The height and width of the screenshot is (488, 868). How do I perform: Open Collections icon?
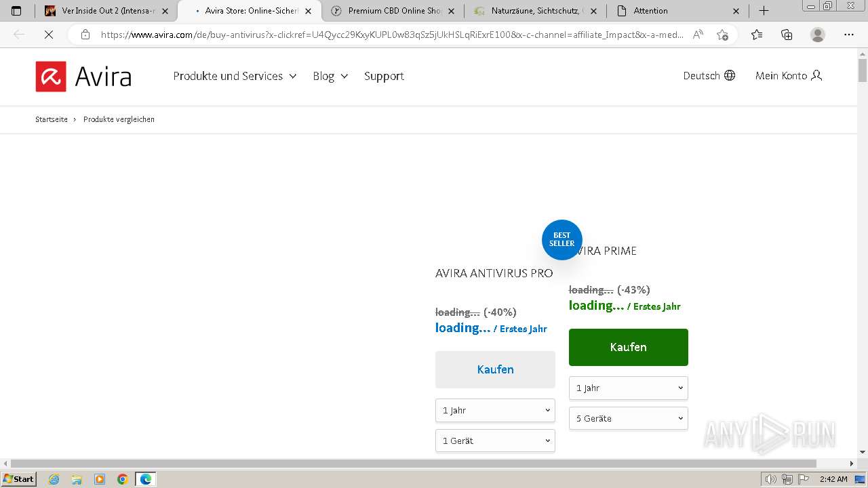pyautogui.click(x=787, y=35)
